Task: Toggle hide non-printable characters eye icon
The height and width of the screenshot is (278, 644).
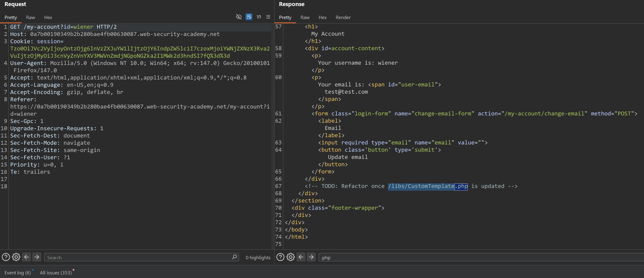Action: (239, 17)
